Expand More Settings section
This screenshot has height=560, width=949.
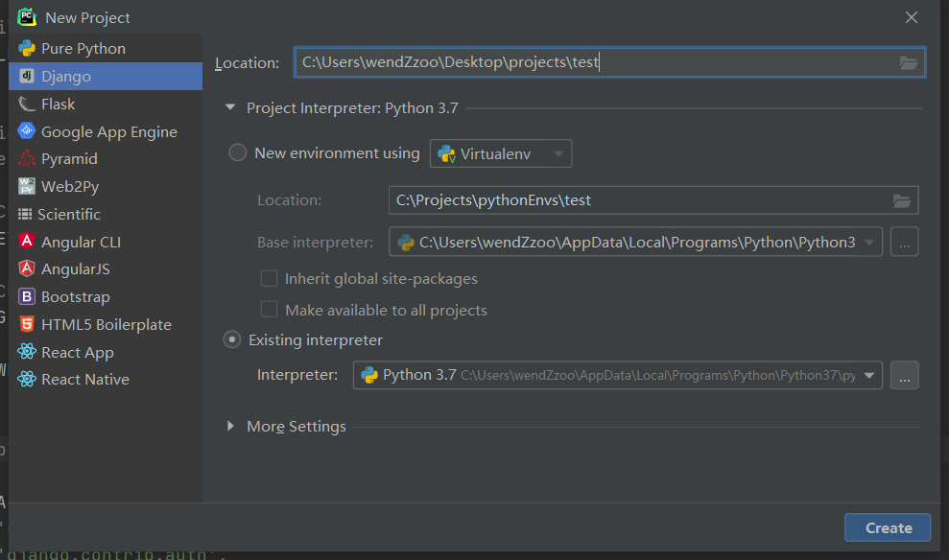(x=230, y=426)
